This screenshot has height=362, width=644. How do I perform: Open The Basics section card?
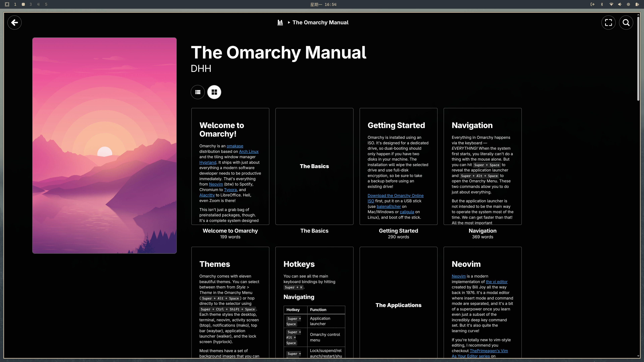[314, 166]
